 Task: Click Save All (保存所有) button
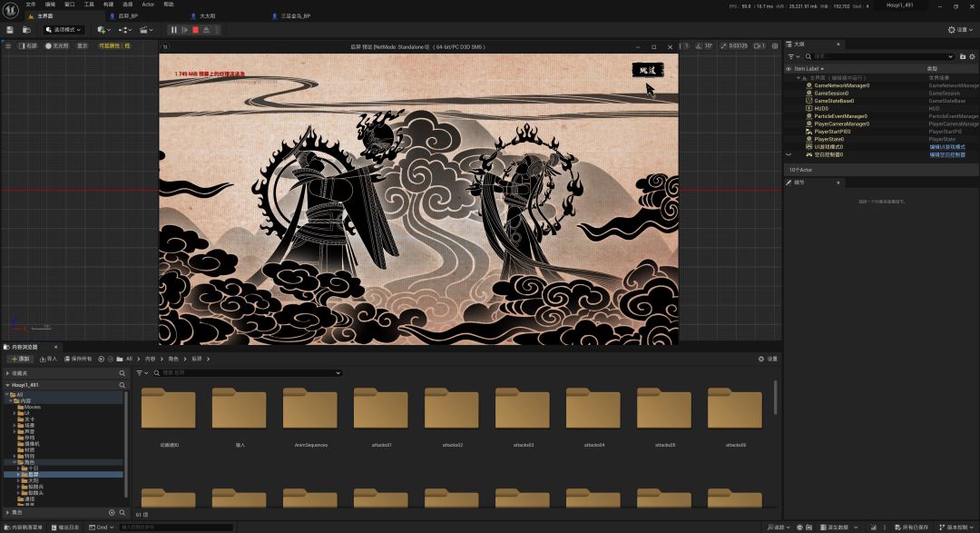[77, 359]
